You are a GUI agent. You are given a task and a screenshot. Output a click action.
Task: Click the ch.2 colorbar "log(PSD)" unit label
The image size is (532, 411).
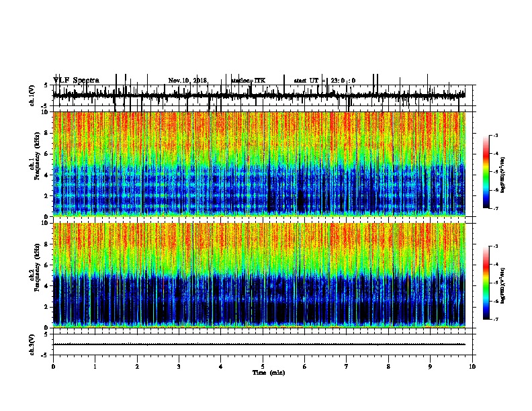coord(502,286)
